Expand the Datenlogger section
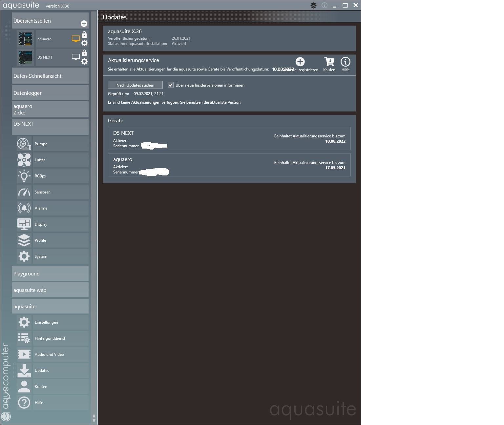The width and height of the screenshot is (504, 425). pyautogui.click(x=50, y=93)
